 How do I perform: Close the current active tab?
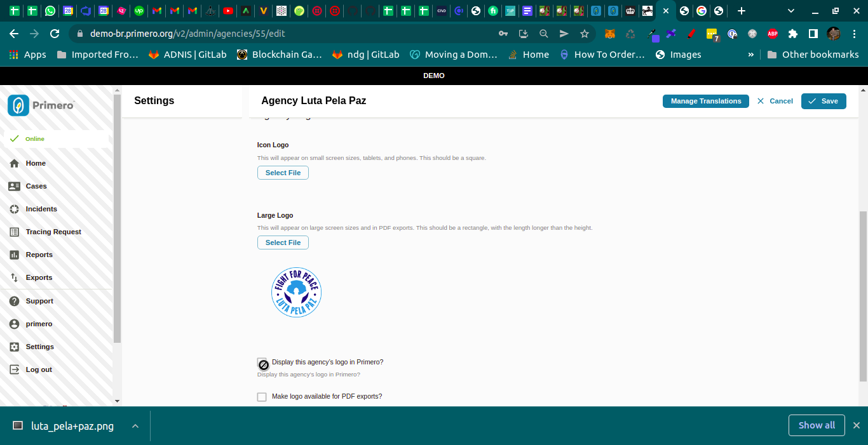pyautogui.click(x=666, y=11)
